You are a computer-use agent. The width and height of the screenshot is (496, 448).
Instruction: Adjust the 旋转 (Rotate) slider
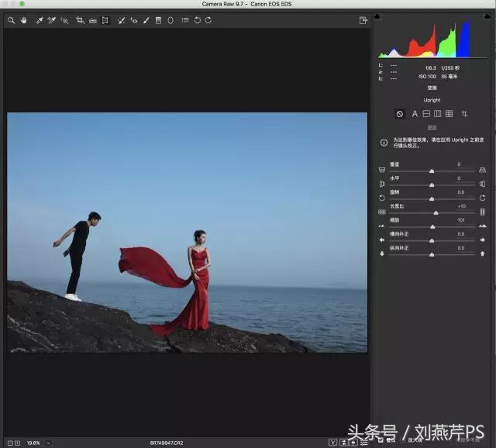click(x=432, y=199)
